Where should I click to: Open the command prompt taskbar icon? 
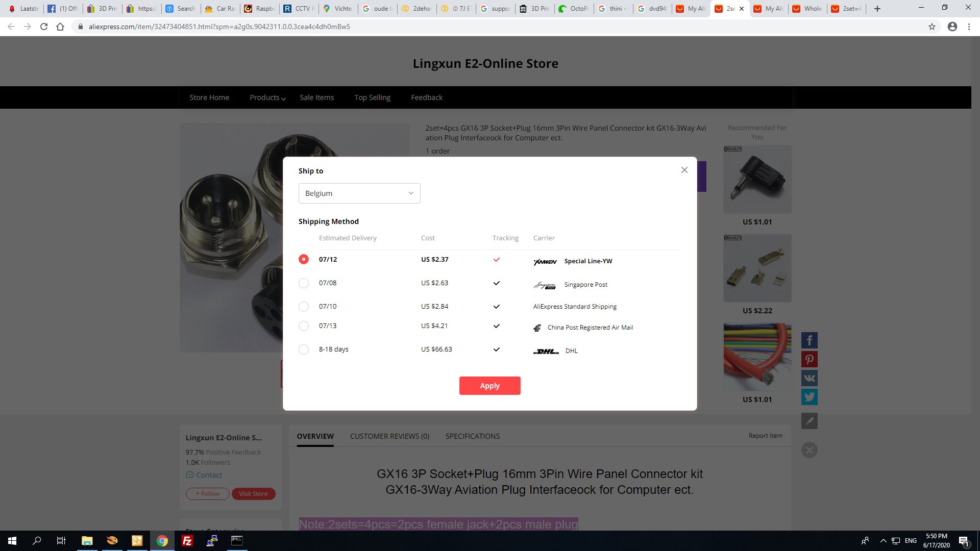(237, 541)
